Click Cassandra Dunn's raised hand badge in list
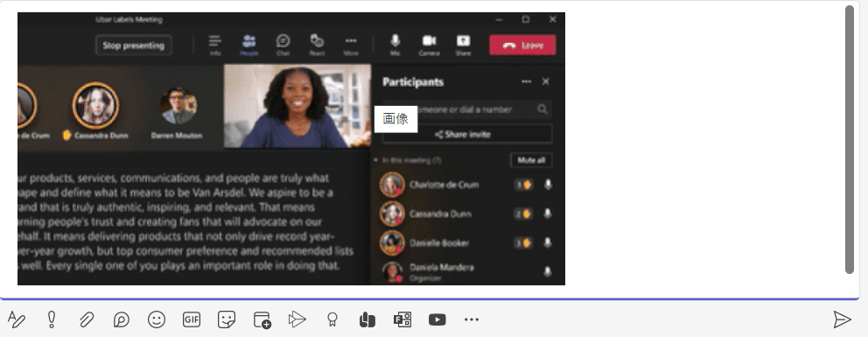868x337 pixels. click(x=523, y=214)
